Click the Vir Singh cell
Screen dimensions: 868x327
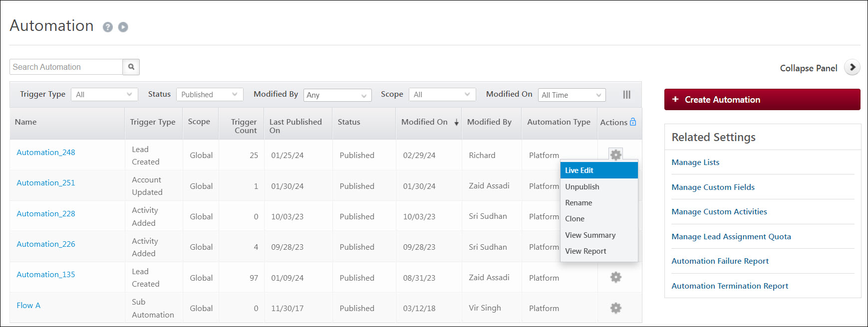tap(485, 308)
